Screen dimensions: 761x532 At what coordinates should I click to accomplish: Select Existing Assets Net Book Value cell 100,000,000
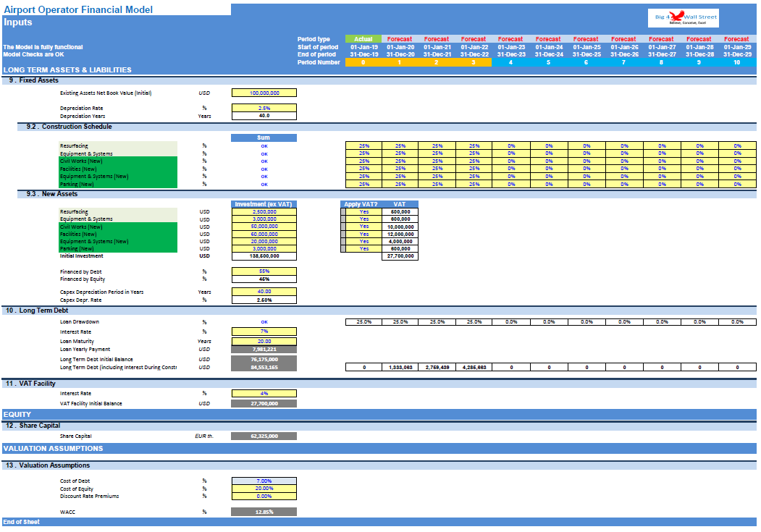[264, 93]
